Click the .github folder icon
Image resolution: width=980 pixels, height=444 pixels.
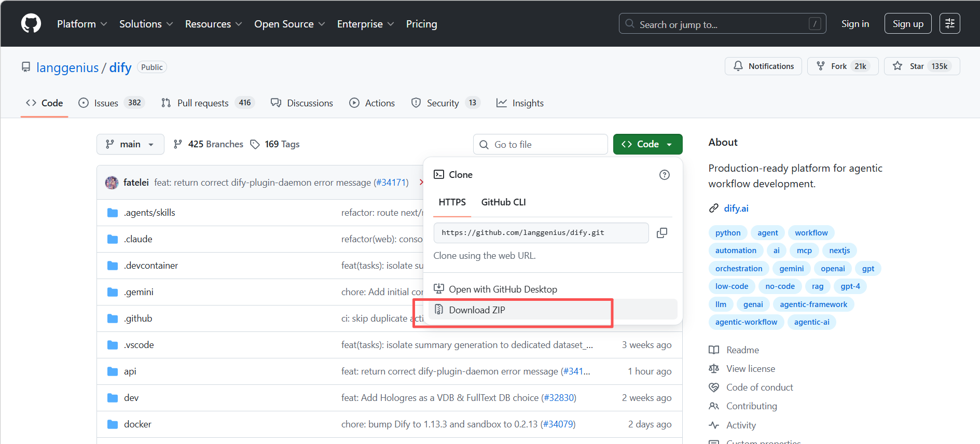(113, 318)
